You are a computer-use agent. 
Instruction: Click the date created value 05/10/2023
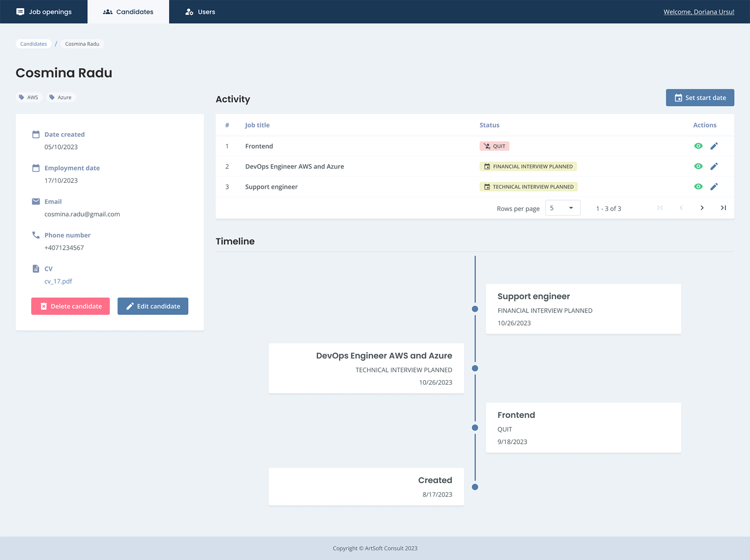[x=61, y=147]
